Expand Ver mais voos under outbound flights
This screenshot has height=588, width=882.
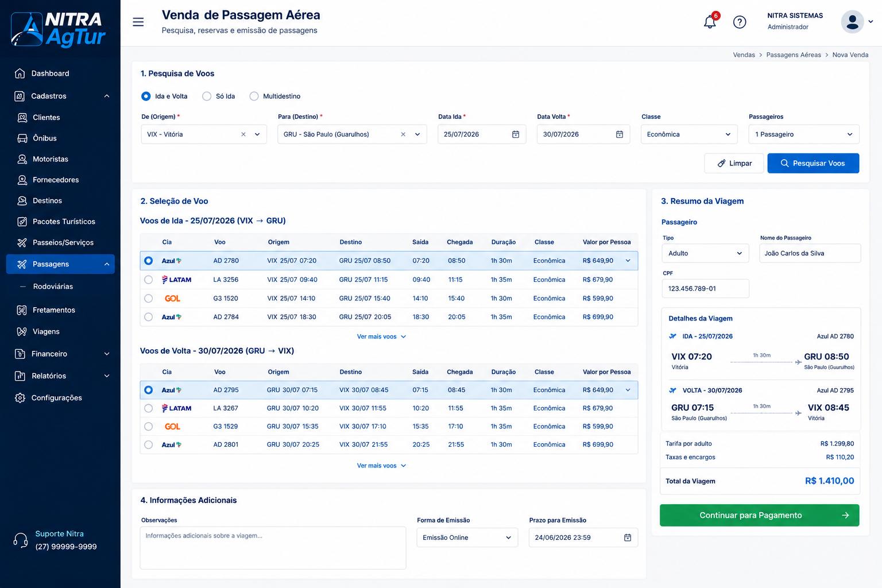[381, 336]
